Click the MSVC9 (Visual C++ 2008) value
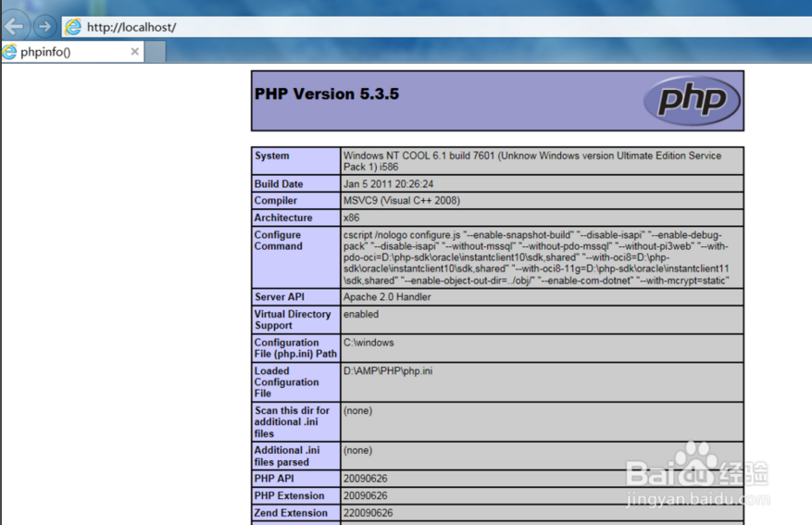Viewport: 812px width, 525px height. (401, 200)
